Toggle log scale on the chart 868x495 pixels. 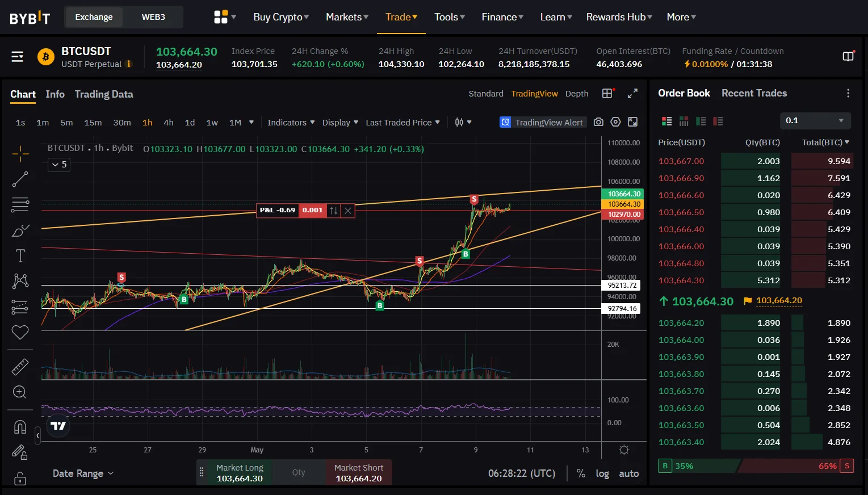click(602, 473)
